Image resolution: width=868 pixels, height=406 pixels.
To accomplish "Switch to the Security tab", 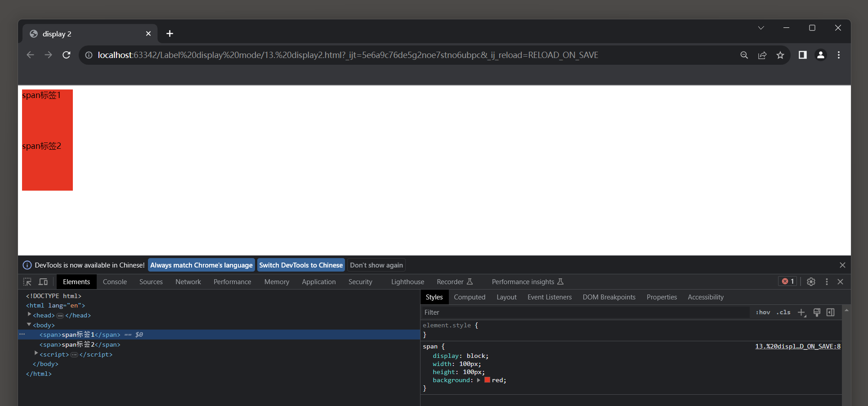I will pyautogui.click(x=360, y=282).
